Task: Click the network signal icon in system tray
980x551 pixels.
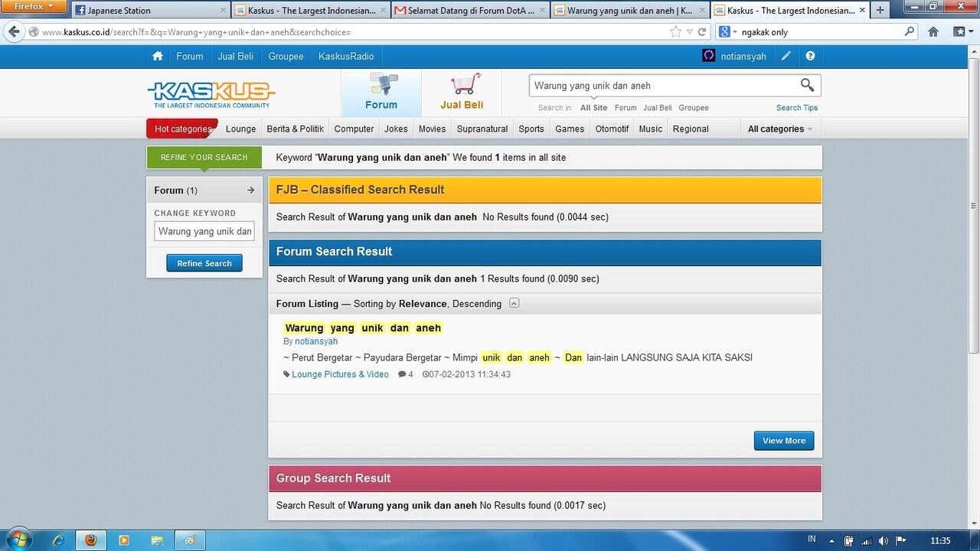Action: [x=867, y=540]
